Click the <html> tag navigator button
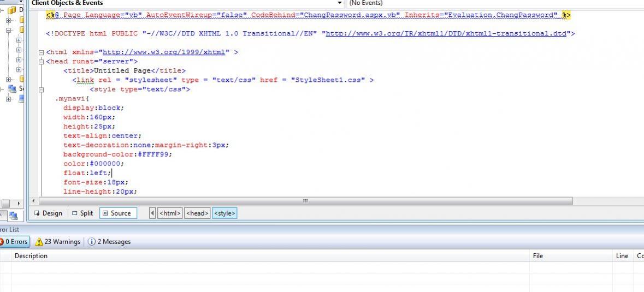Viewport: 644px width, 292px height. click(170, 213)
